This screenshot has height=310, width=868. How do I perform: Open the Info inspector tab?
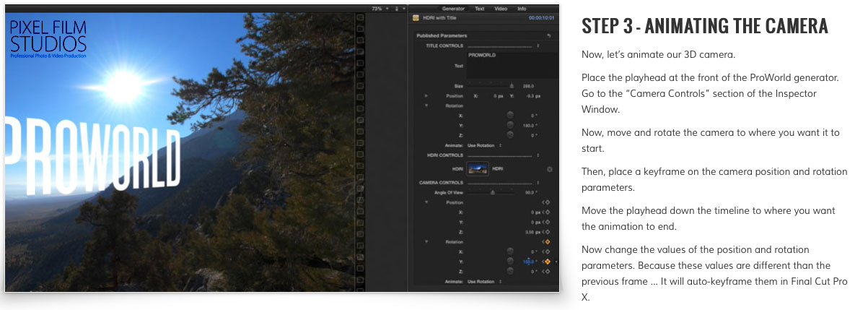[x=522, y=9]
